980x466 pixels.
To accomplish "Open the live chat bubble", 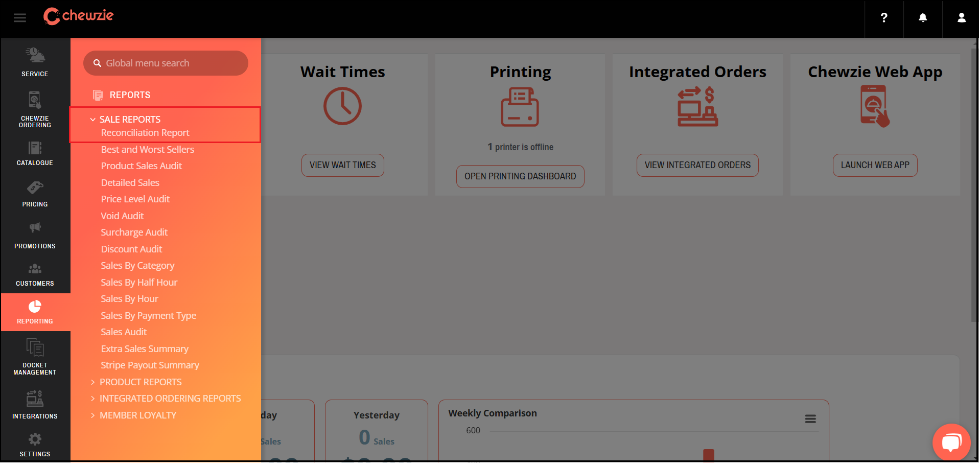I will click(951, 442).
